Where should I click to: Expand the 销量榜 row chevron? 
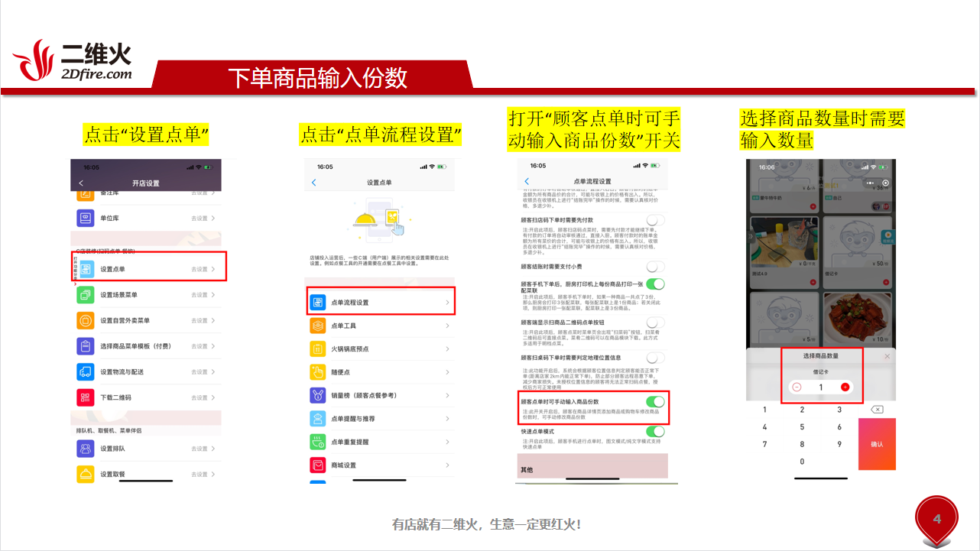pyautogui.click(x=447, y=395)
